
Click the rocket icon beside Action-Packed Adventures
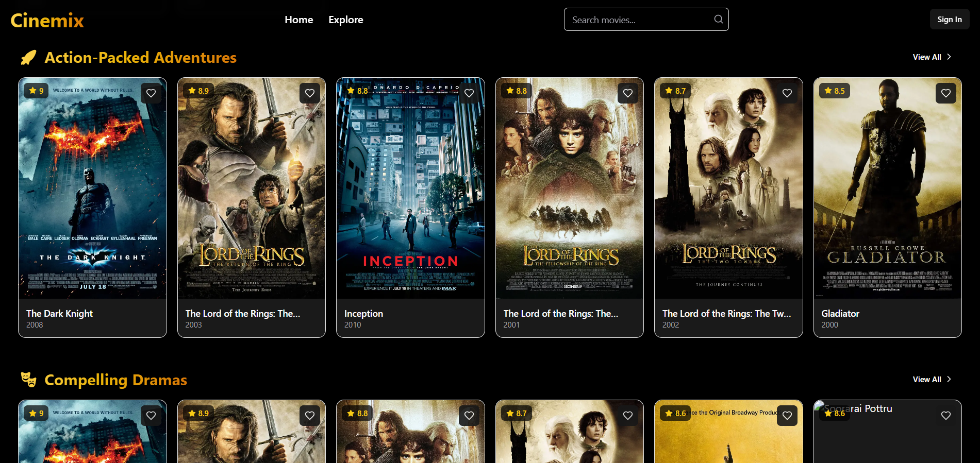coord(28,58)
